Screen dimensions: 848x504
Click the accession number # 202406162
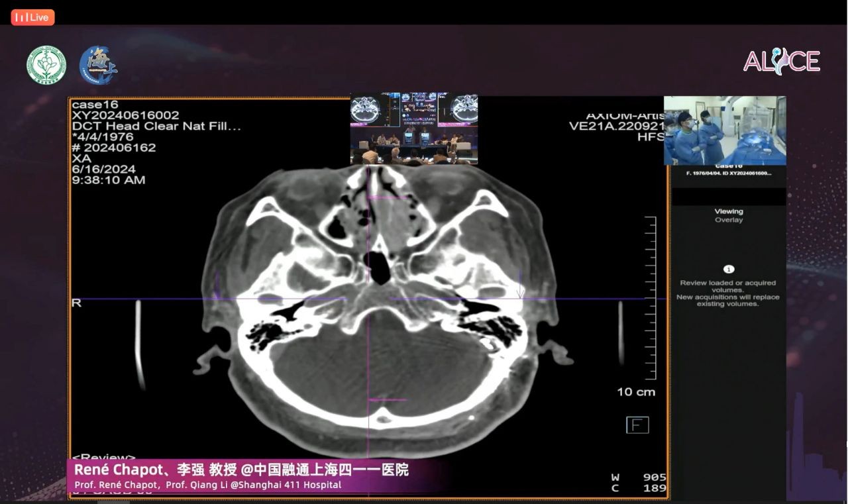point(114,148)
